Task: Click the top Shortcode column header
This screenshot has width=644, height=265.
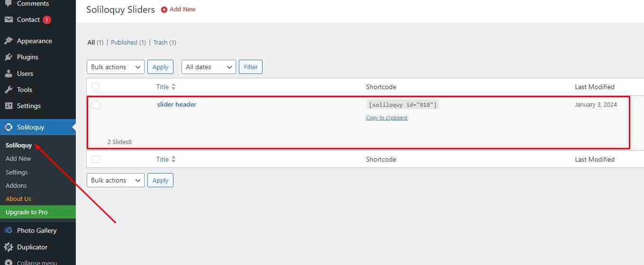Action: [381, 87]
